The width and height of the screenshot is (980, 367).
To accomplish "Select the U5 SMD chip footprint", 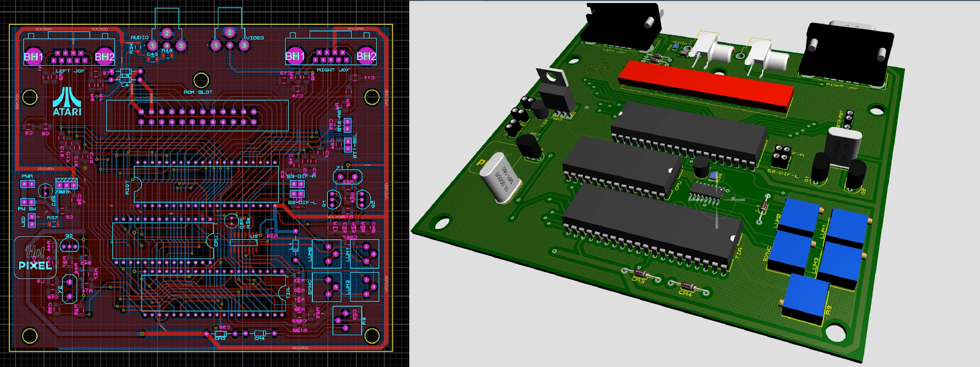I will (x=244, y=243).
